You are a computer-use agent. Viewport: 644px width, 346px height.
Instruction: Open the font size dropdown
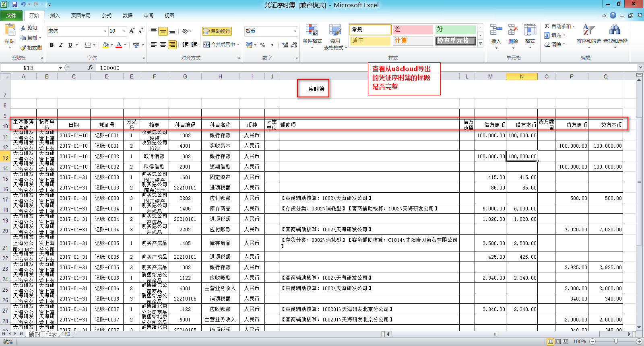click(124, 31)
